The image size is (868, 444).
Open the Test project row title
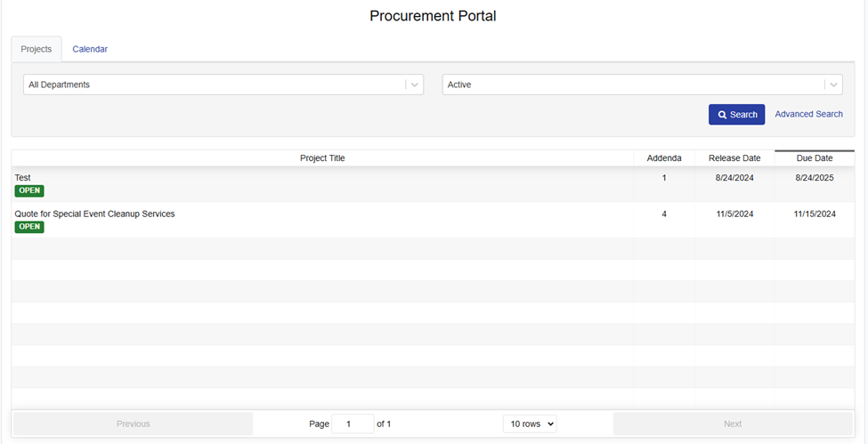click(x=22, y=178)
